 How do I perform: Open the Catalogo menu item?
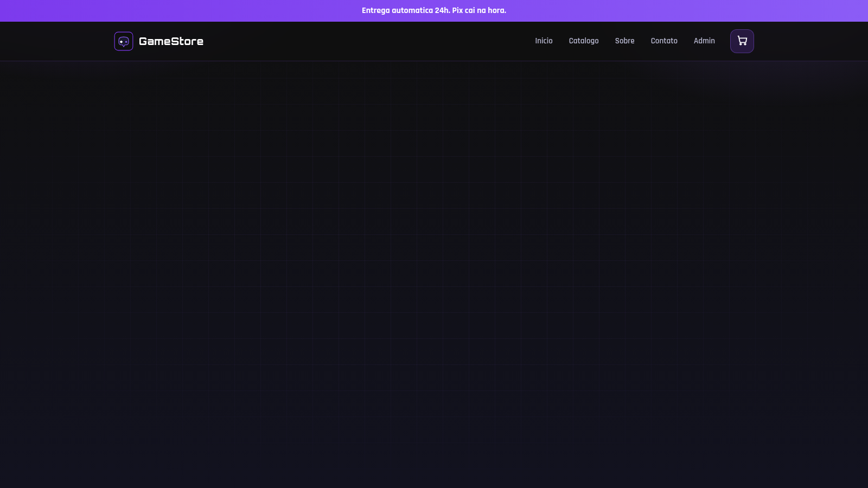tap(584, 41)
